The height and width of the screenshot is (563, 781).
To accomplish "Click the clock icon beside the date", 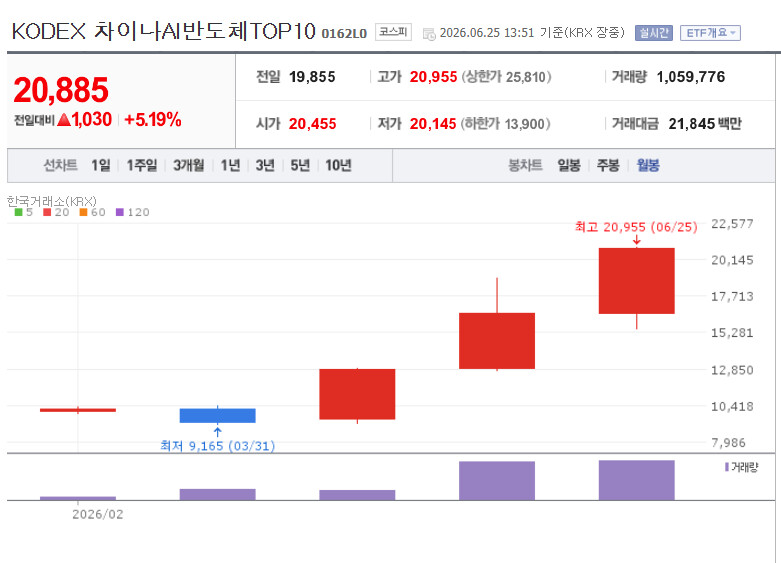I will [429, 34].
